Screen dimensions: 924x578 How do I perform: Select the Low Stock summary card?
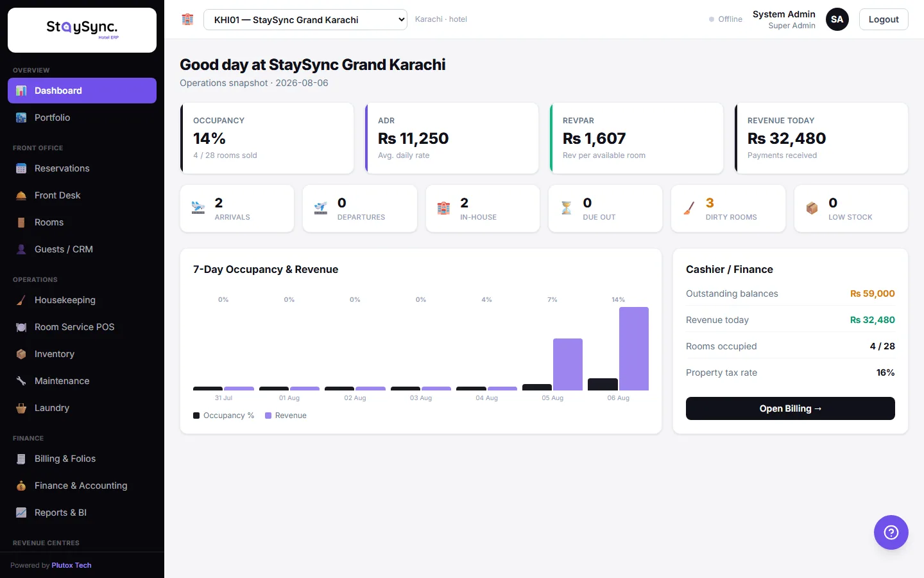click(851, 209)
